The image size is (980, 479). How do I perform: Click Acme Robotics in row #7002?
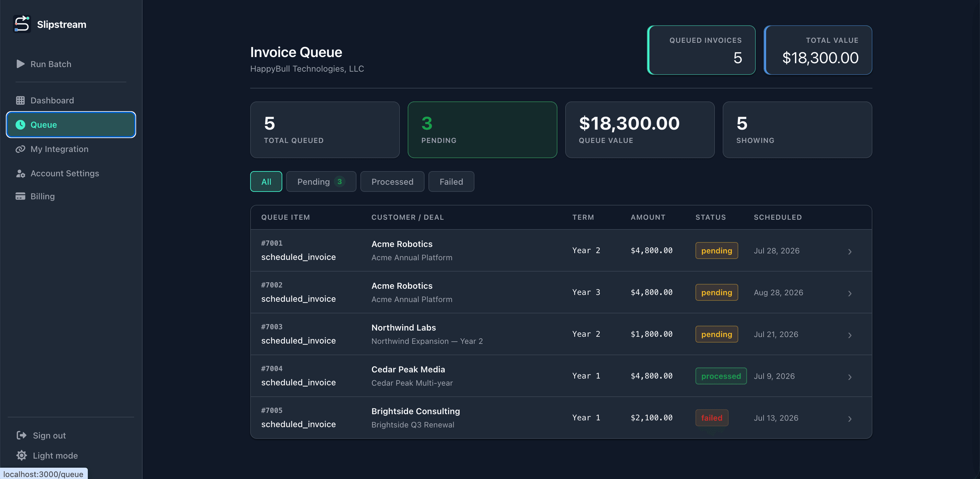point(402,286)
